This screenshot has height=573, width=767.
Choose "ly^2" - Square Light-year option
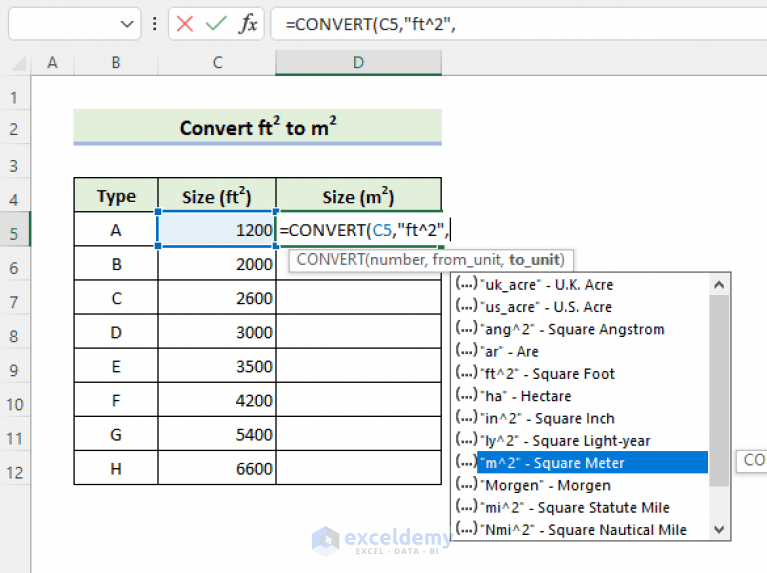point(581,440)
